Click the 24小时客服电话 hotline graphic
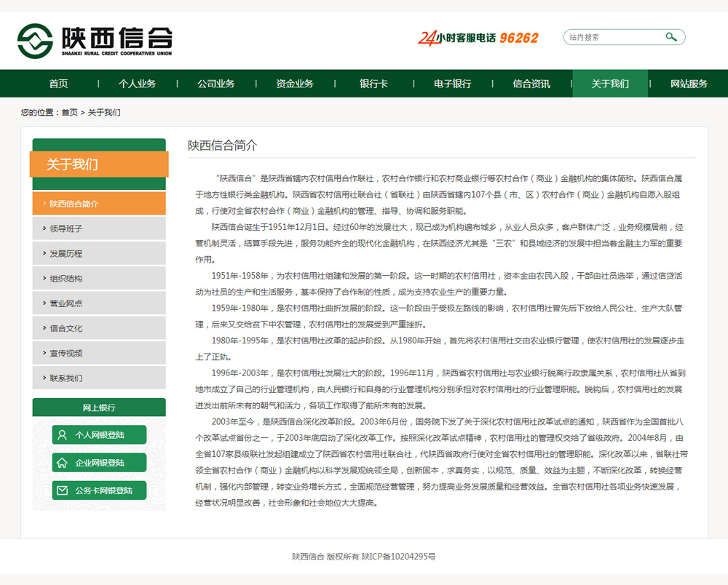 [478, 38]
